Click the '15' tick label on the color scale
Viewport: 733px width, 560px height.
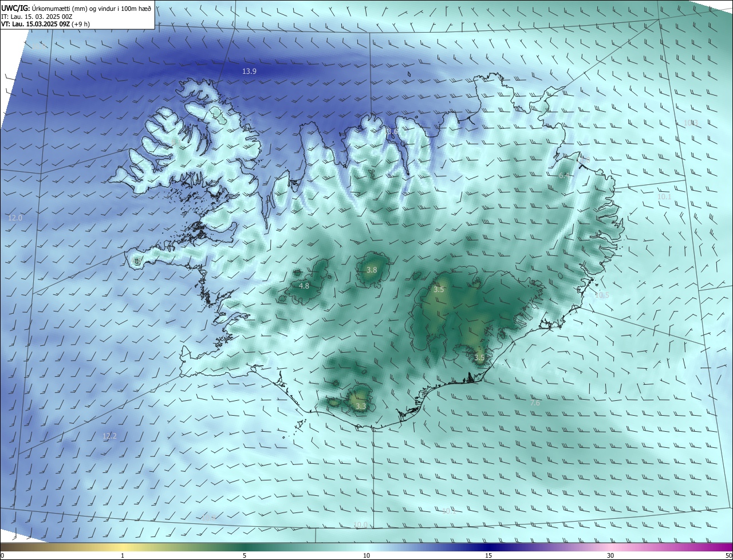[488, 555]
